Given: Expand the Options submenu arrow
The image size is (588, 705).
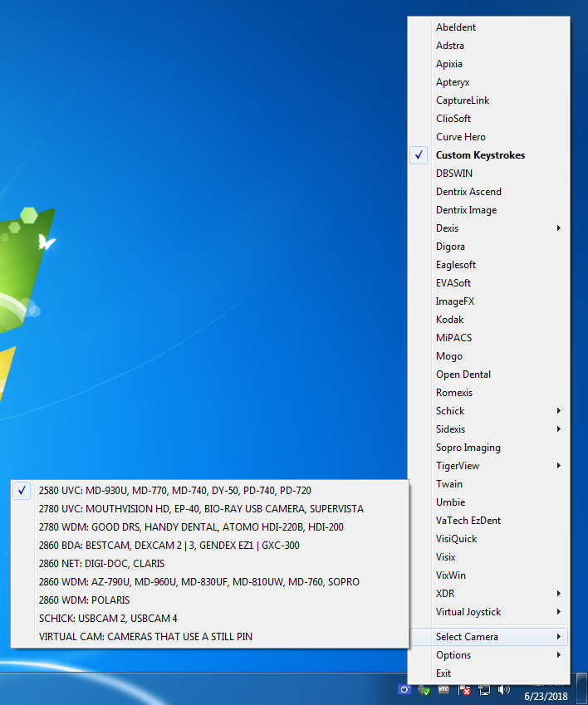Looking at the screenshot, I should [x=559, y=655].
